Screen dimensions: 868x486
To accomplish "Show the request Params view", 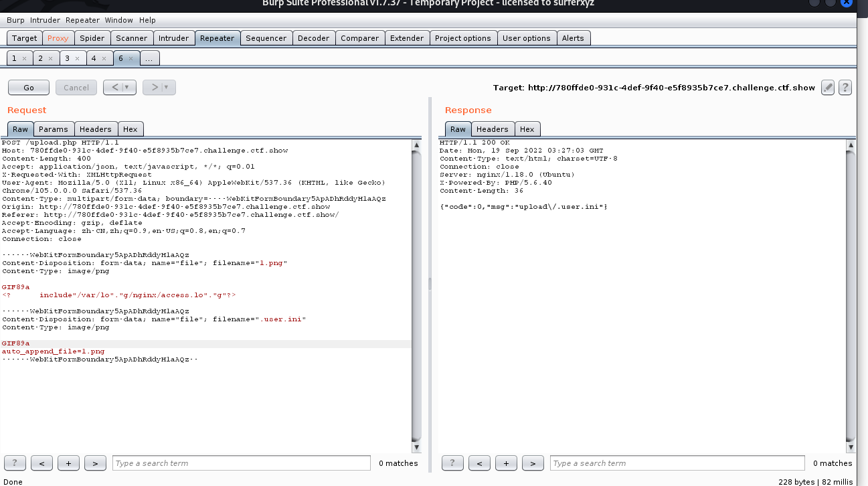I will (x=54, y=129).
